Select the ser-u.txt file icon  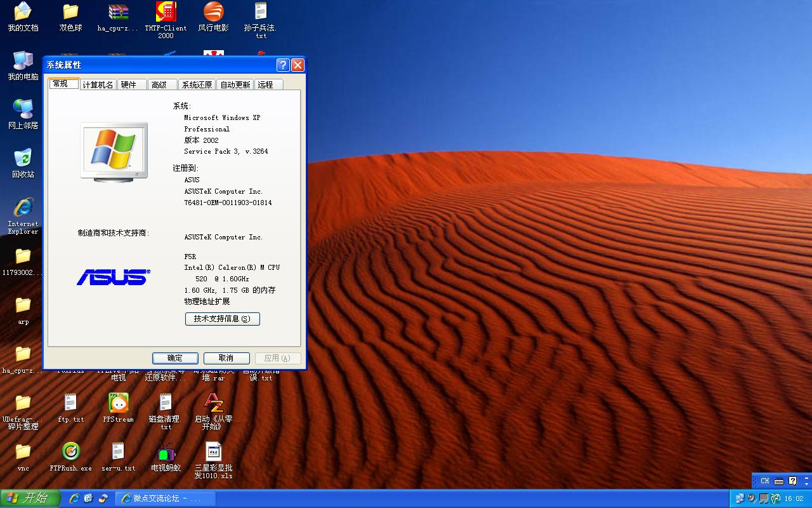pos(118,457)
